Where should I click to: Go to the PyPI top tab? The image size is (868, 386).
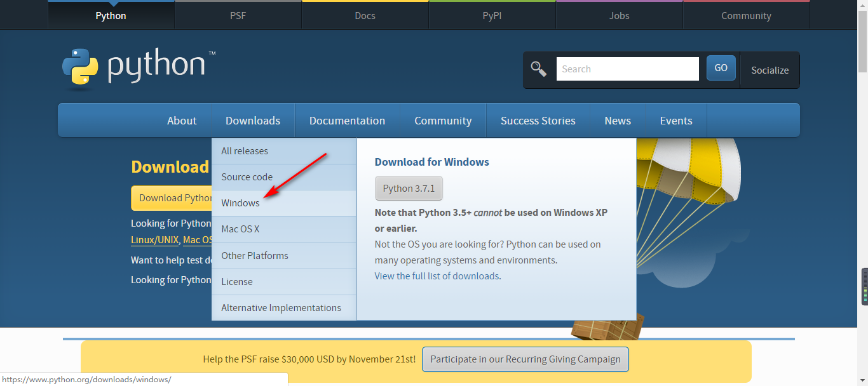pyautogui.click(x=492, y=15)
